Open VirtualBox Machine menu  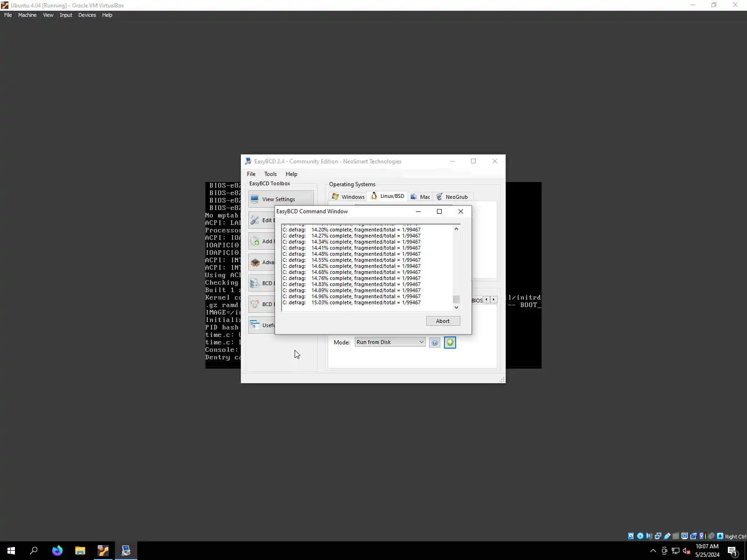pos(27,15)
